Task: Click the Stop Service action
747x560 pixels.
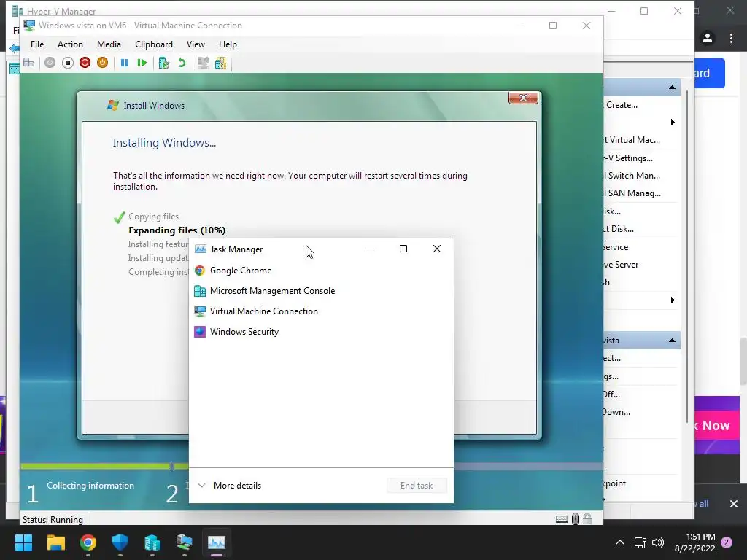Action: [616, 247]
